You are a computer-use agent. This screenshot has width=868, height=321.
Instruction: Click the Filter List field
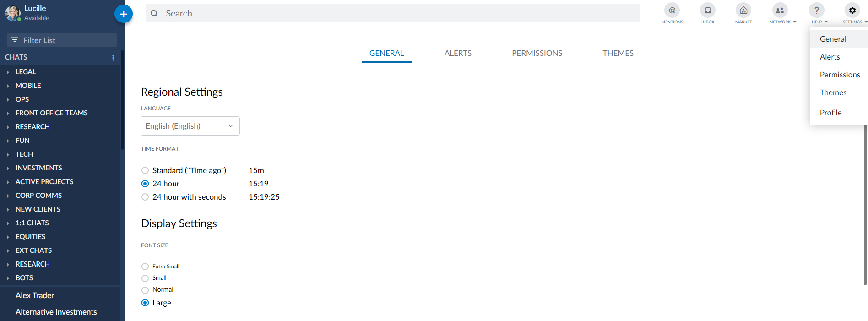(x=62, y=40)
